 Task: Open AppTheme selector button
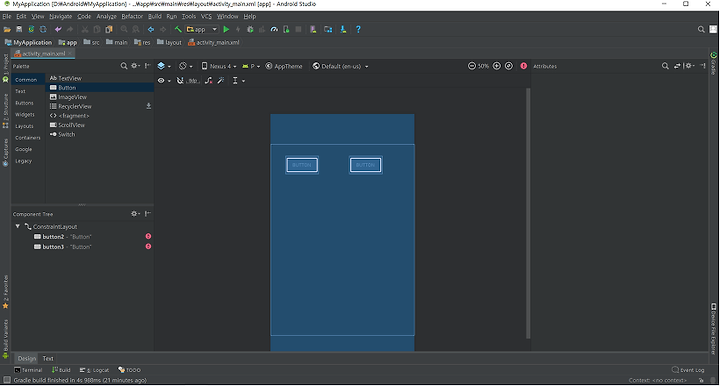[284, 66]
